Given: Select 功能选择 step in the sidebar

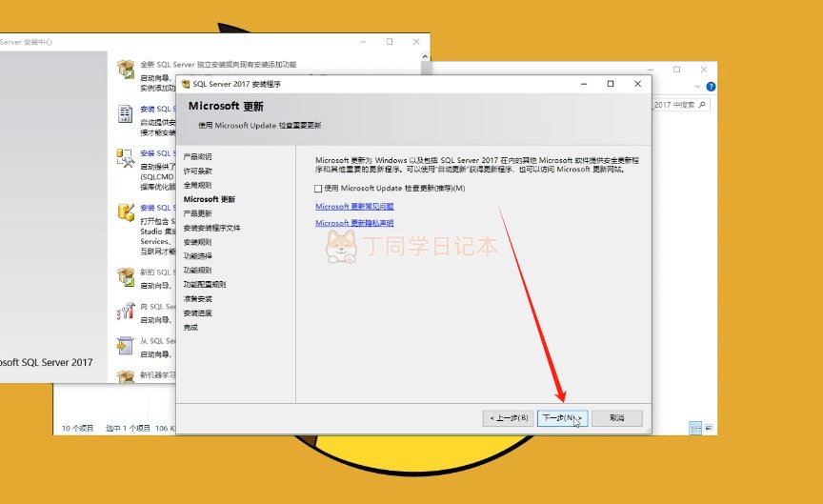Looking at the screenshot, I should [197, 255].
